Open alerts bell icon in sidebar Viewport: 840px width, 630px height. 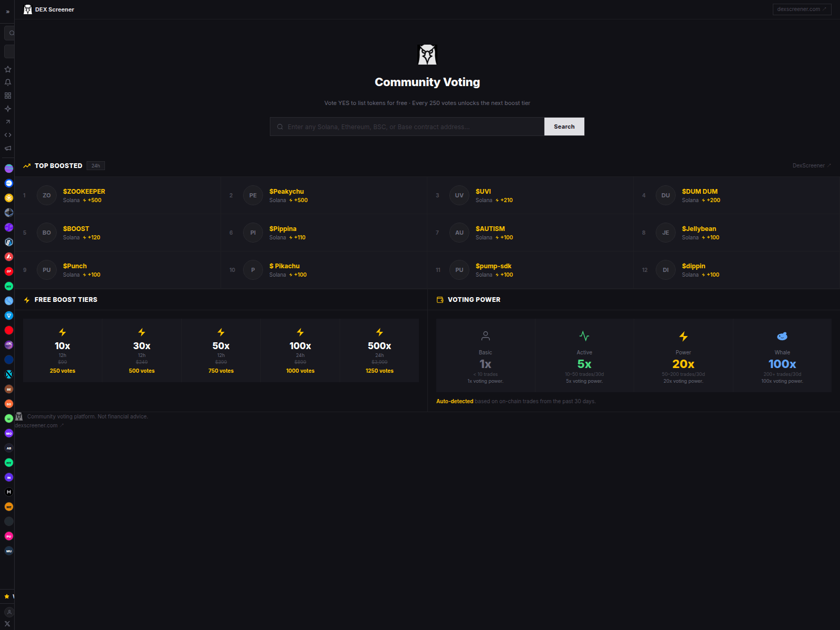[8, 82]
